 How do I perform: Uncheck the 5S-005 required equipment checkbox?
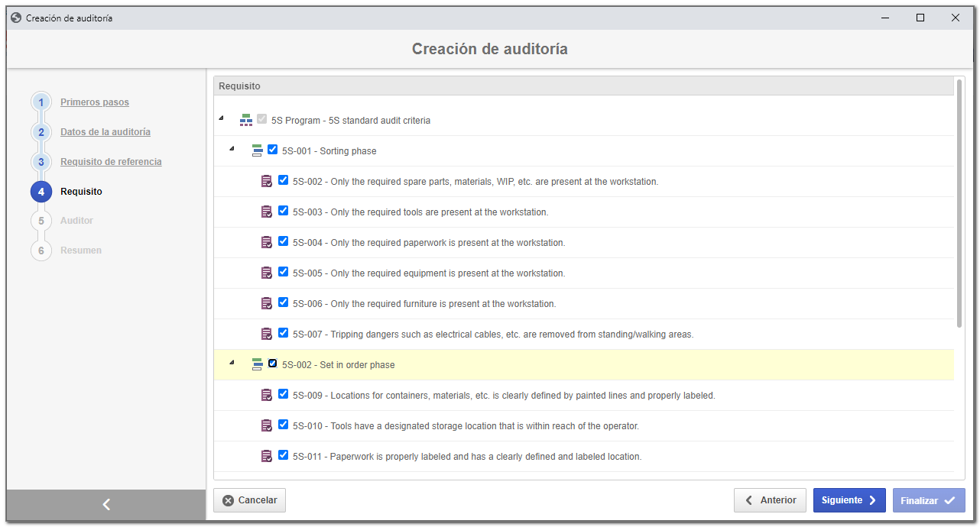284,272
